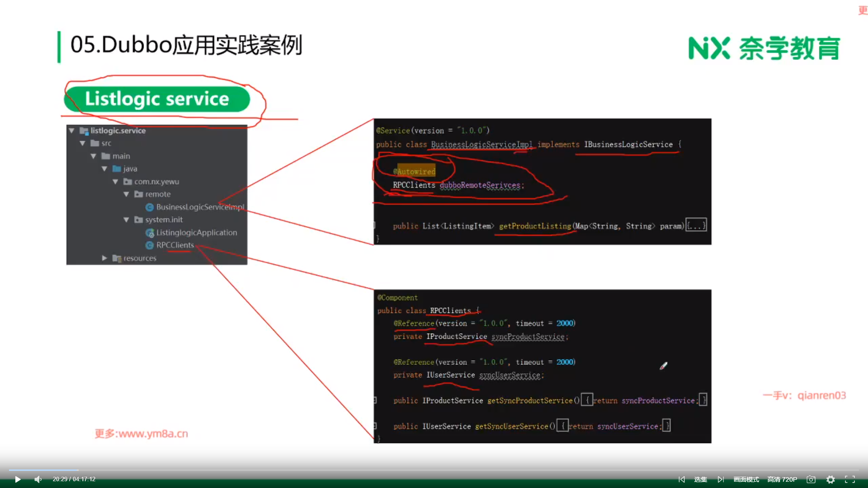The width and height of the screenshot is (868, 488).
Task: Open the 选集 episode list
Action: 701,479
